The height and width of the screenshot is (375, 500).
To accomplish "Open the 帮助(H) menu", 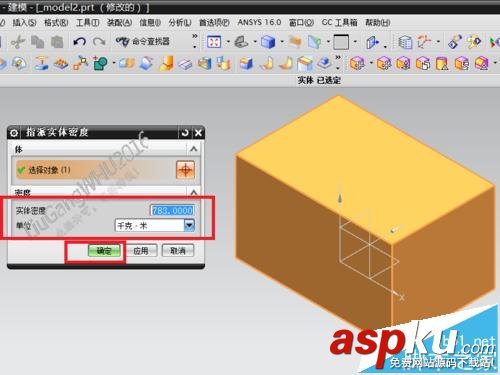I will click(378, 23).
